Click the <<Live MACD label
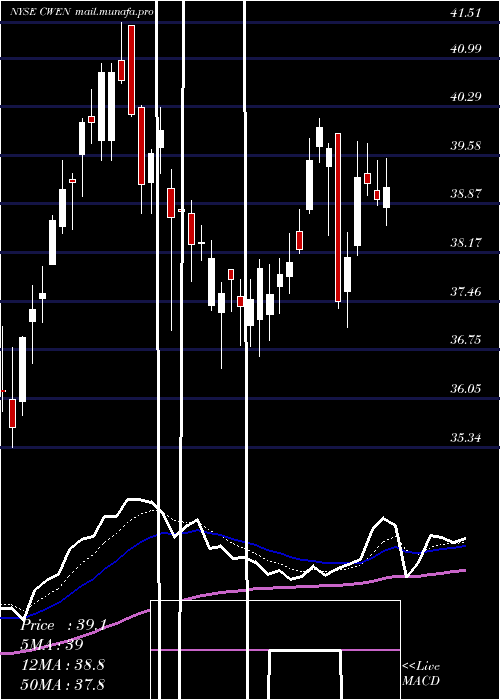The image size is (500, 700). pos(421,673)
